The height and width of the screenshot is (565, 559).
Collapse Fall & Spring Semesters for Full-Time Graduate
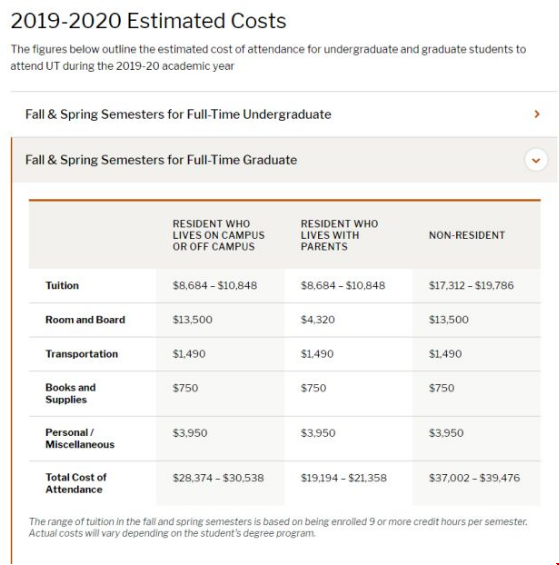click(x=161, y=160)
